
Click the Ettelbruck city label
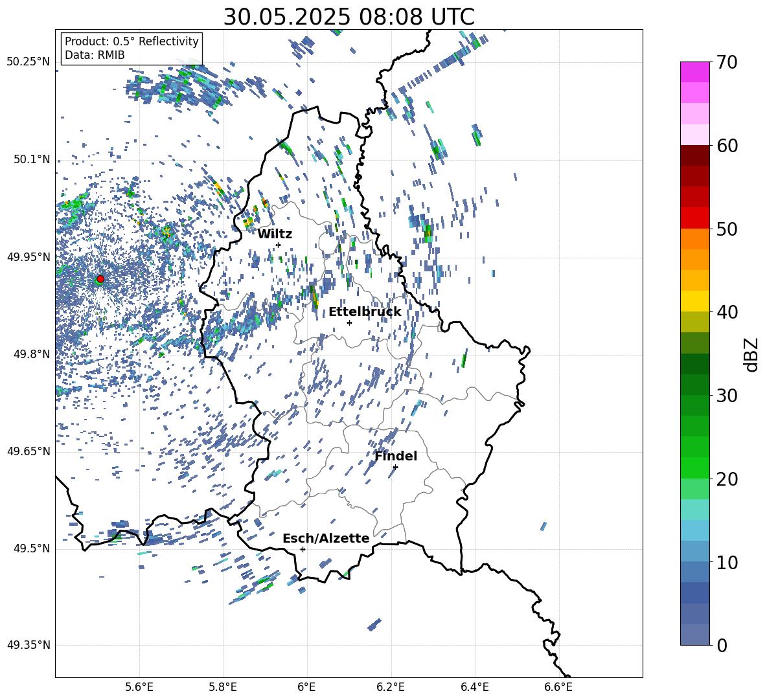[365, 312]
